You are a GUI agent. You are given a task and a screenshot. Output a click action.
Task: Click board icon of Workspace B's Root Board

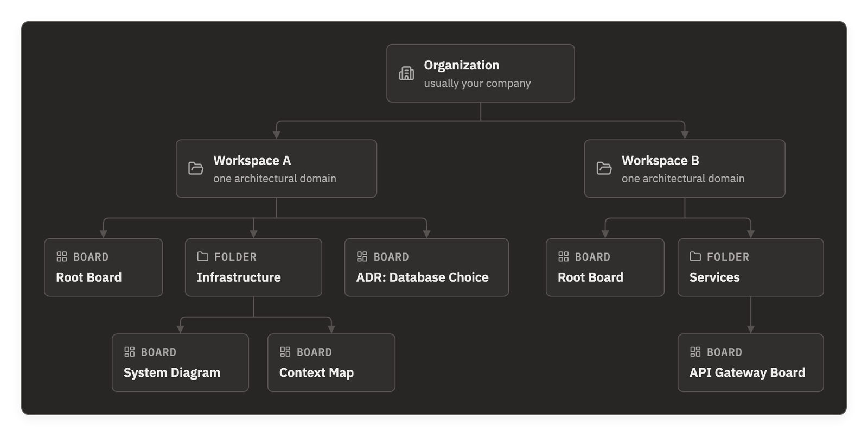(564, 256)
